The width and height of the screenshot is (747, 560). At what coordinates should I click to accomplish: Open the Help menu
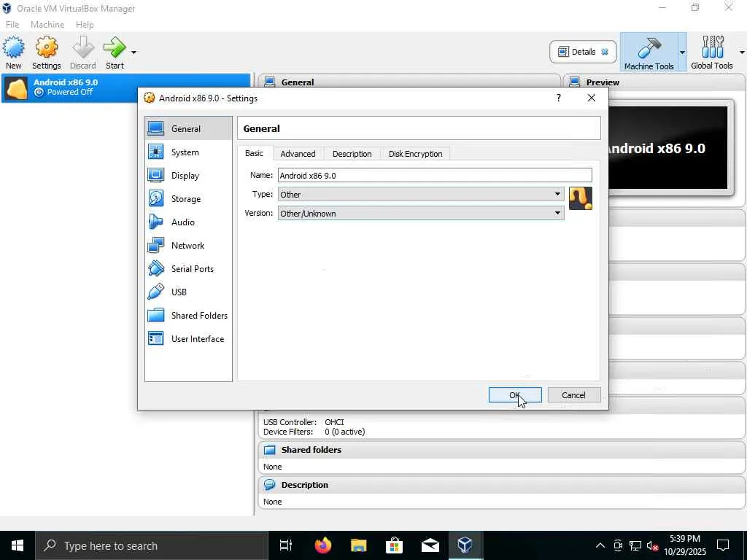coord(85,24)
